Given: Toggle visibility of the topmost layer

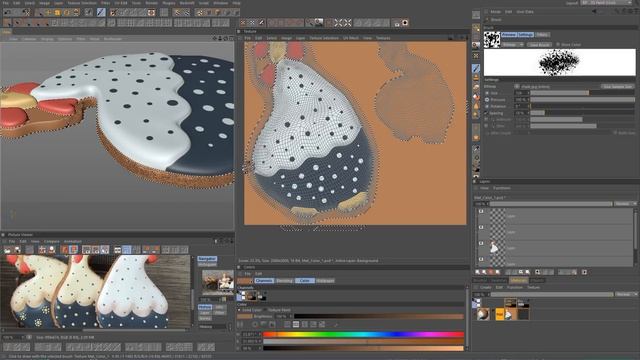Looking at the screenshot, I should point(481,211).
